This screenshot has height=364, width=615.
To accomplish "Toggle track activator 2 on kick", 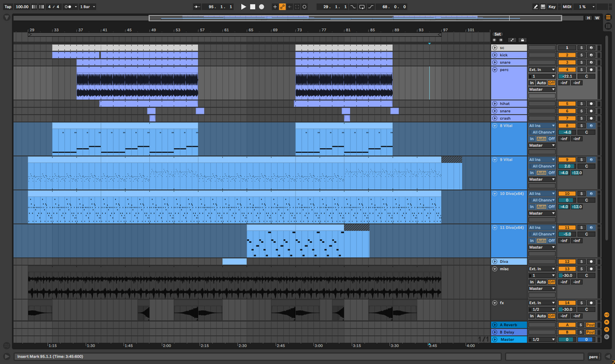I will click(x=567, y=55).
